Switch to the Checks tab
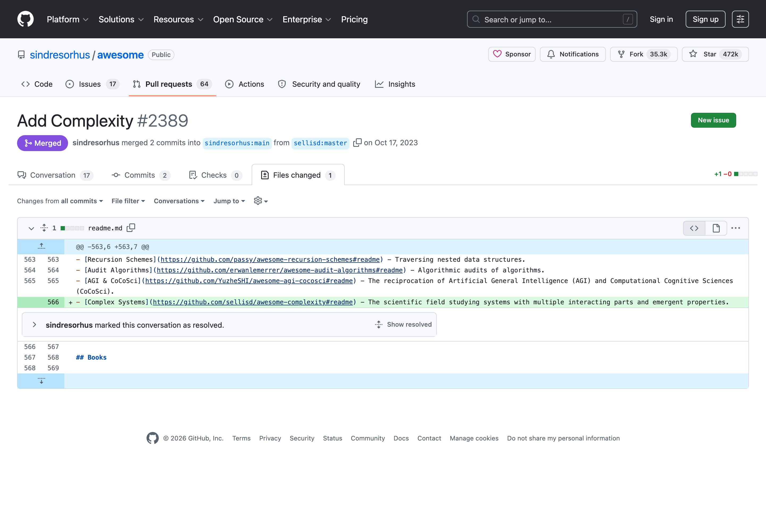766x532 pixels. (215, 175)
